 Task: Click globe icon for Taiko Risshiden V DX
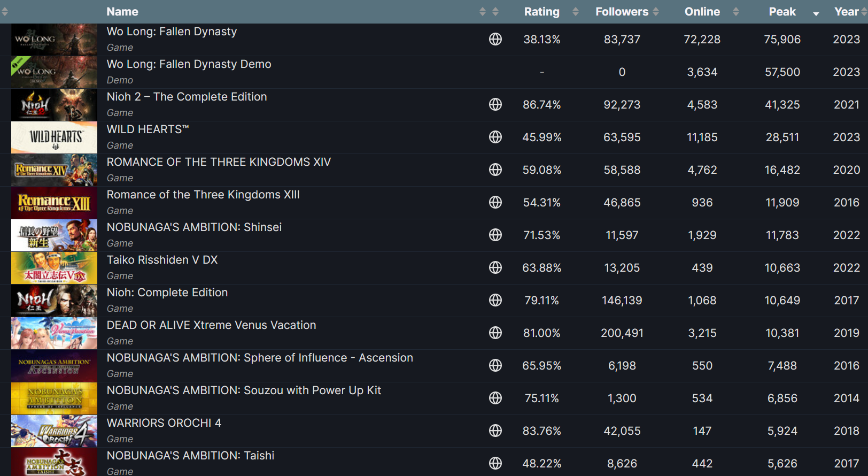pos(495,267)
